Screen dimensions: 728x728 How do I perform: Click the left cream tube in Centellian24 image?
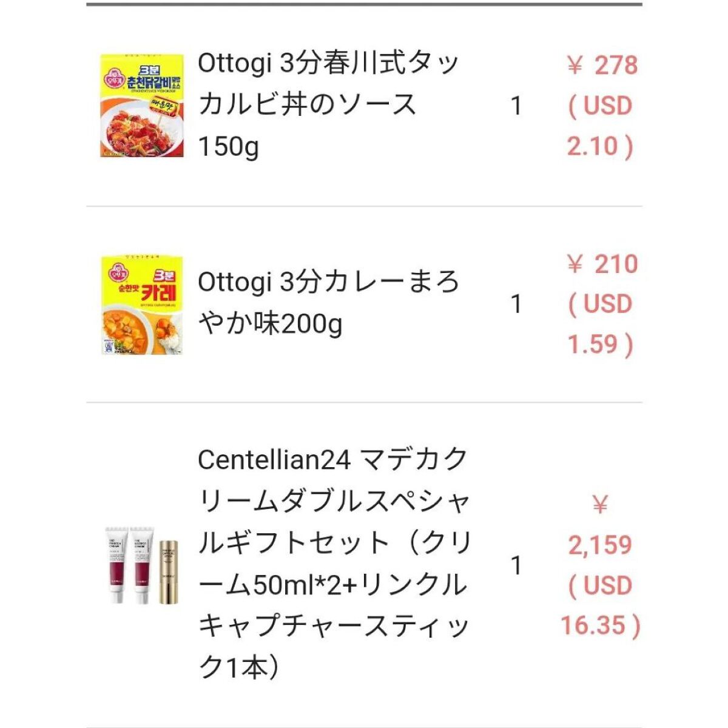[x=118, y=565]
